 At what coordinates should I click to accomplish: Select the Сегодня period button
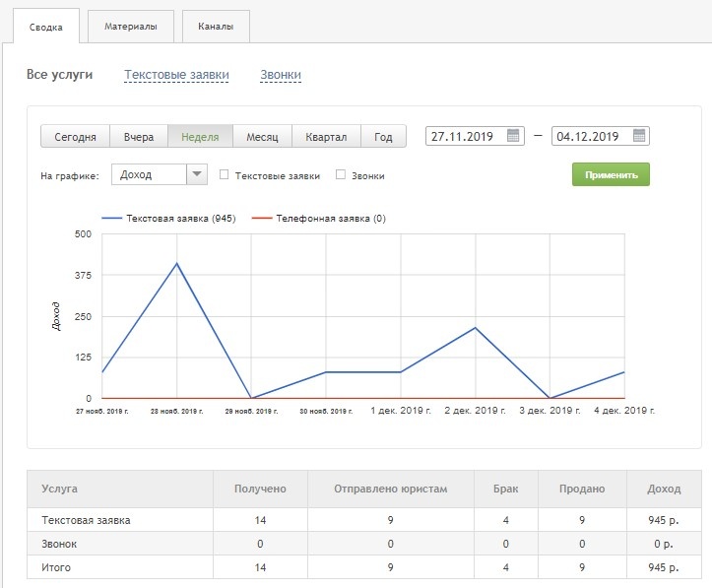click(75, 137)
